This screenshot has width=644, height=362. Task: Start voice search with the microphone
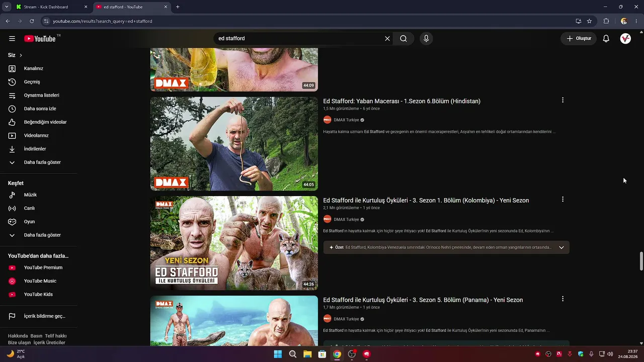click(x=426, y=39)
